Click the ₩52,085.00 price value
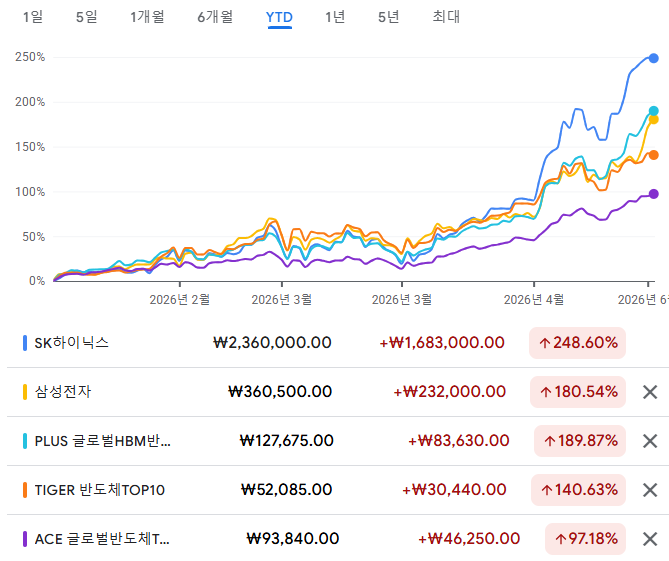669x561 pixels. [286, 490]
